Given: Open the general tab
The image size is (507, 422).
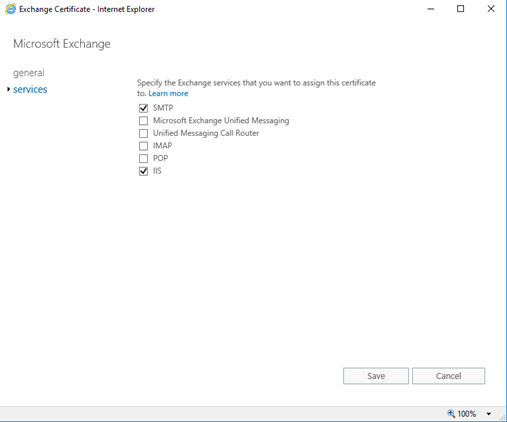Looking at the screenshot, I should point(29,73).
